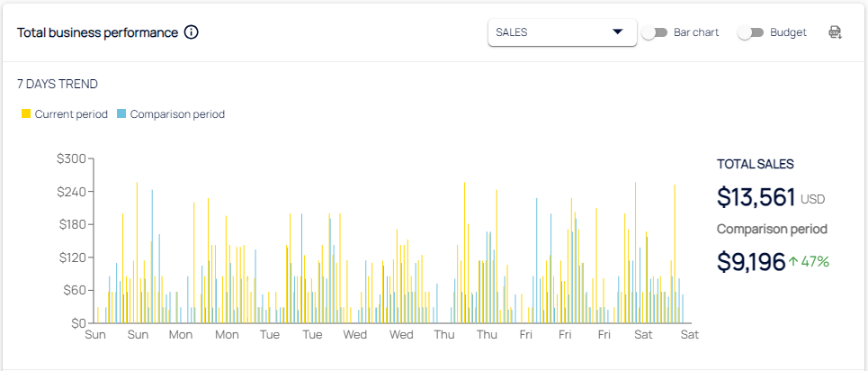Select the Current period legend label
The width and height of the screenshot is (868, 371).
(71, 114)
